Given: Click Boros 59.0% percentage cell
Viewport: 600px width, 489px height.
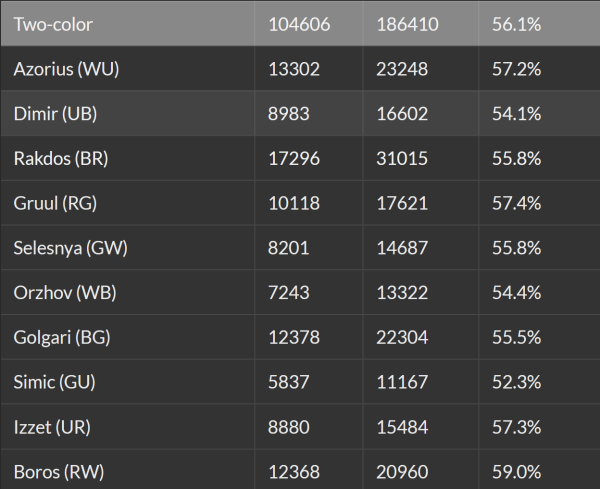Looking at the screenshot, I should (516, 471).
